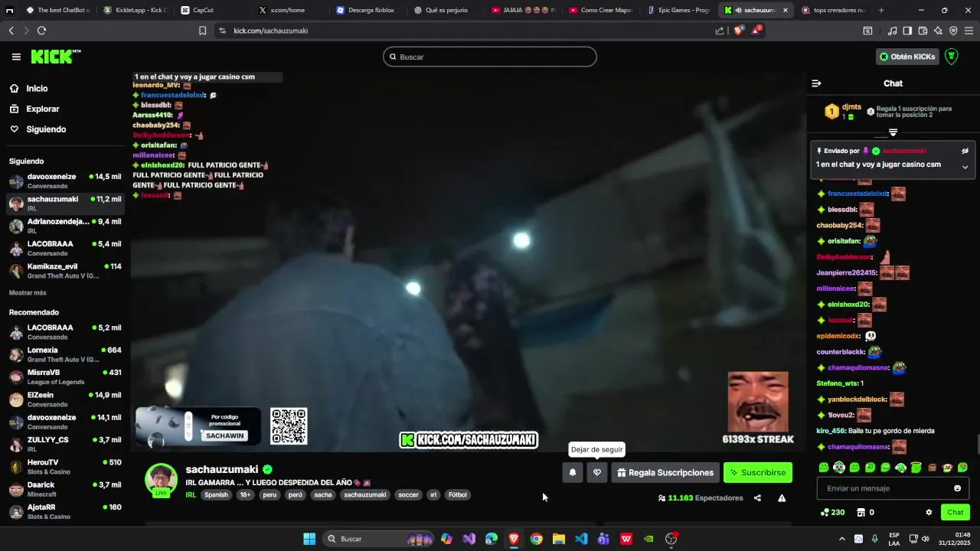
Task: Open chat settings gear icon
Action: (929, 513)
